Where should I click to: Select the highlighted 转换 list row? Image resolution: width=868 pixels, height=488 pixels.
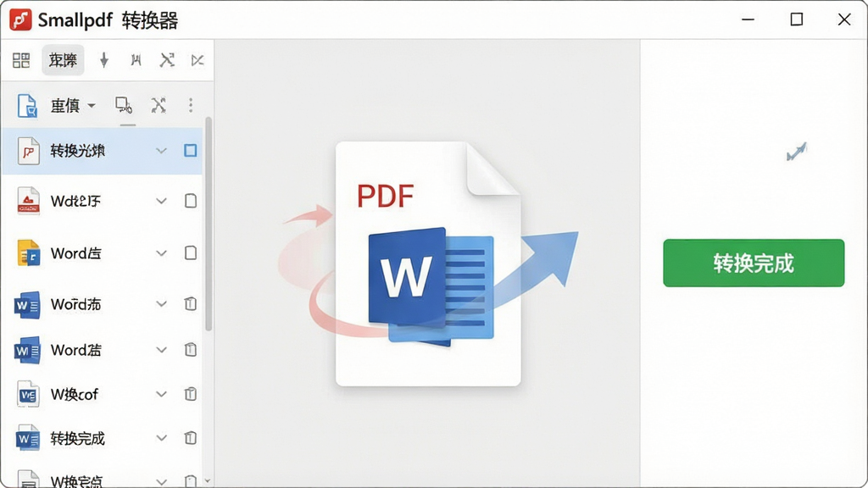pos(103,151)
